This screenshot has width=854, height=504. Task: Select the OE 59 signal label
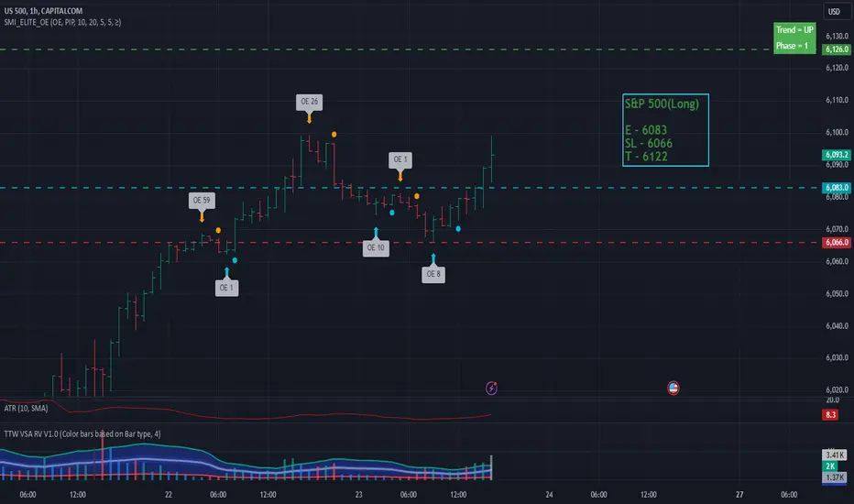pyautogui.click(x=203, y=201)
